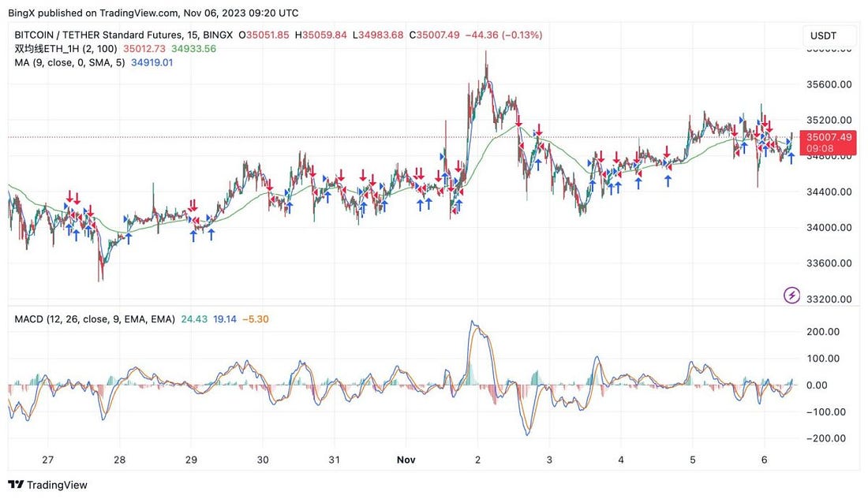
Task: Click the 0.00 MACD axis label
Action: click(817, 385)
